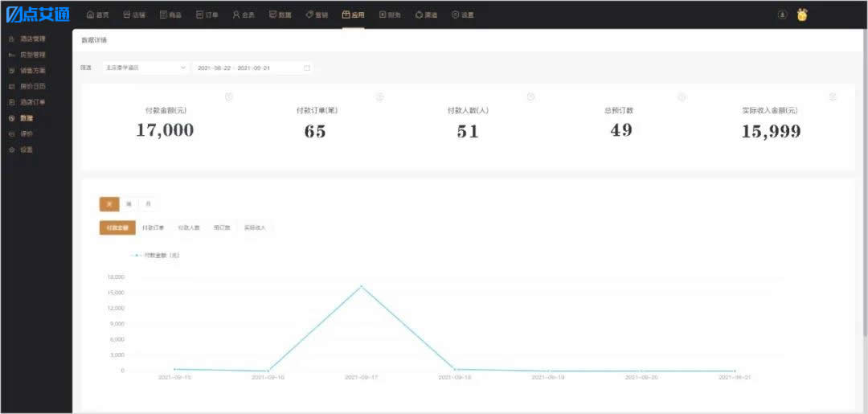This screenshot has height=414, width=868.
Task: Select the 付款人数 chart metric tab
Action: (x=189, y=228)
